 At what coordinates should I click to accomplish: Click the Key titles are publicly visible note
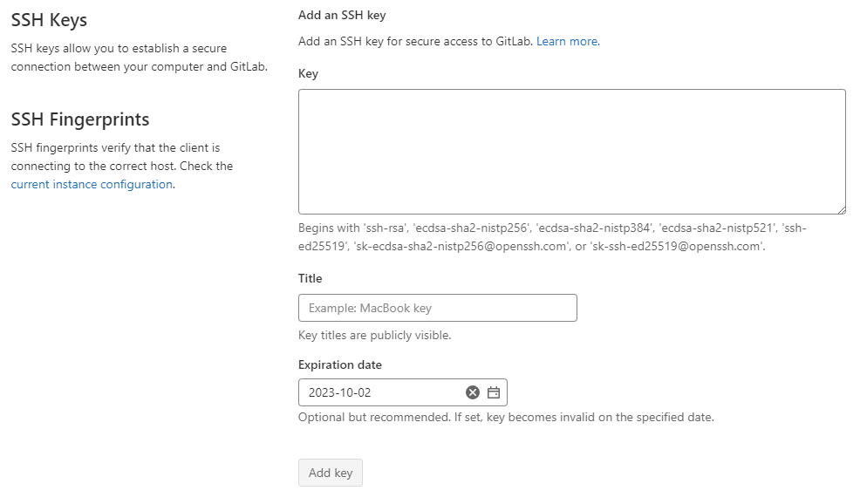coord(374,335)
